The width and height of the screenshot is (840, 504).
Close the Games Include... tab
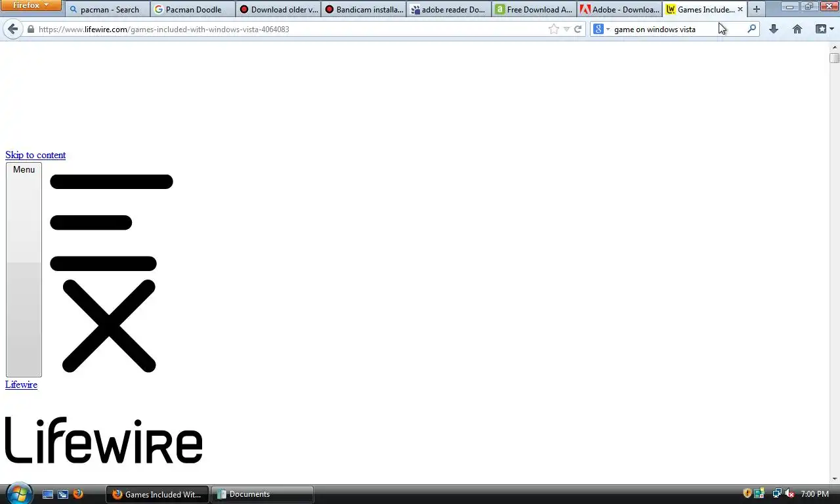(740, 9)
